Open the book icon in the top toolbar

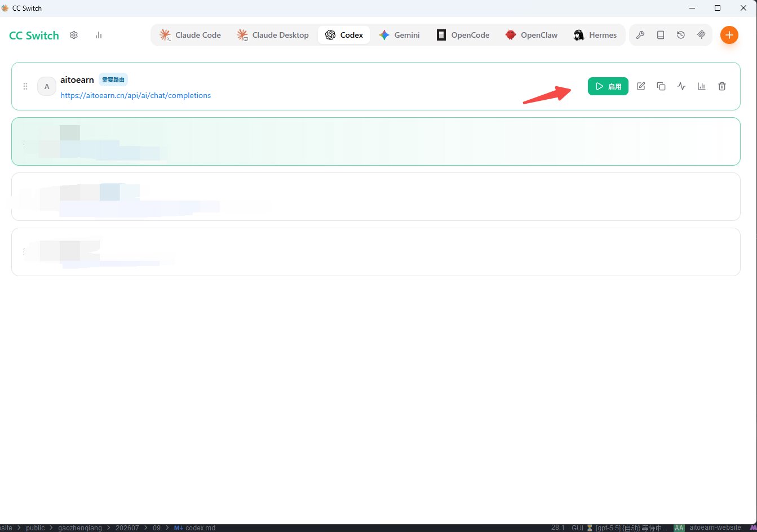point(661,35)
